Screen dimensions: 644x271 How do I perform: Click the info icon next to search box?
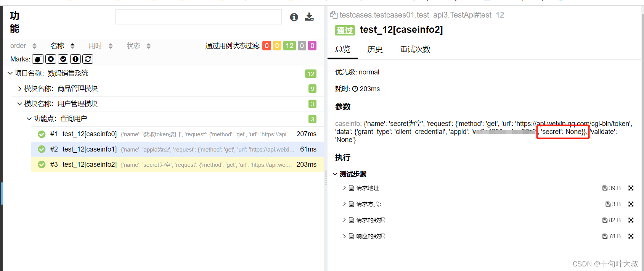click(294, 17)
